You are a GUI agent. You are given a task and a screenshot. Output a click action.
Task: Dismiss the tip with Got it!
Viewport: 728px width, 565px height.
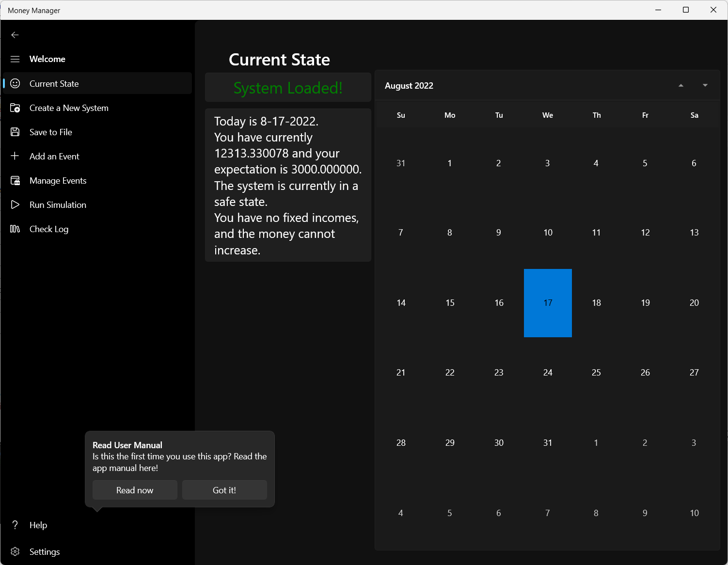point(224,490)
